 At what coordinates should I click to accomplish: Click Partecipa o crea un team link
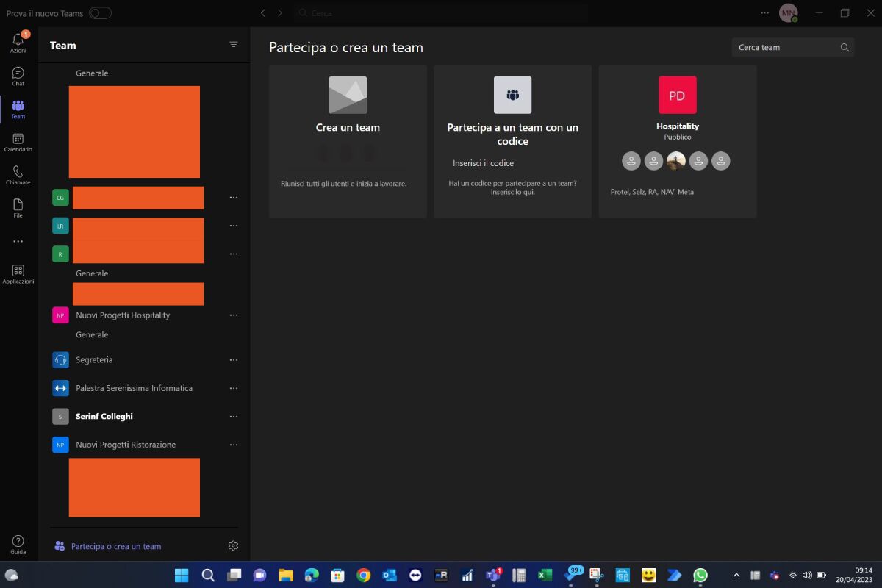click(x=115, y=545)
